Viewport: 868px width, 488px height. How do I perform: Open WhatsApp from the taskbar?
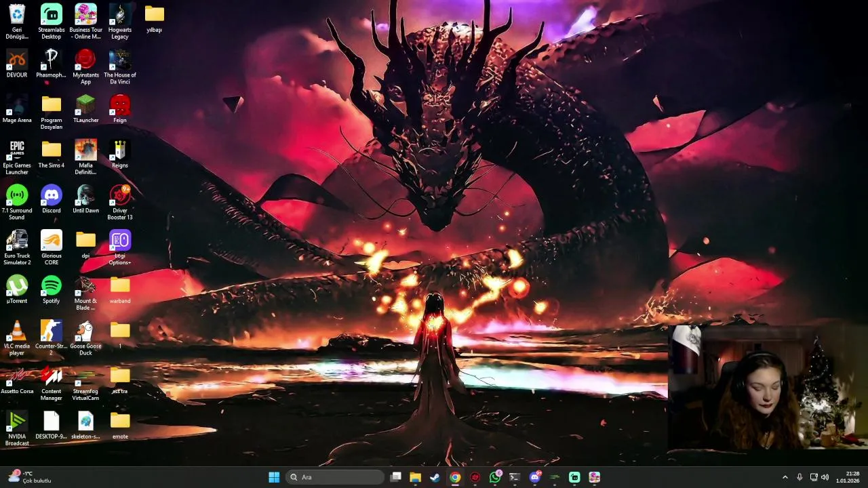[x=495, y=477]
